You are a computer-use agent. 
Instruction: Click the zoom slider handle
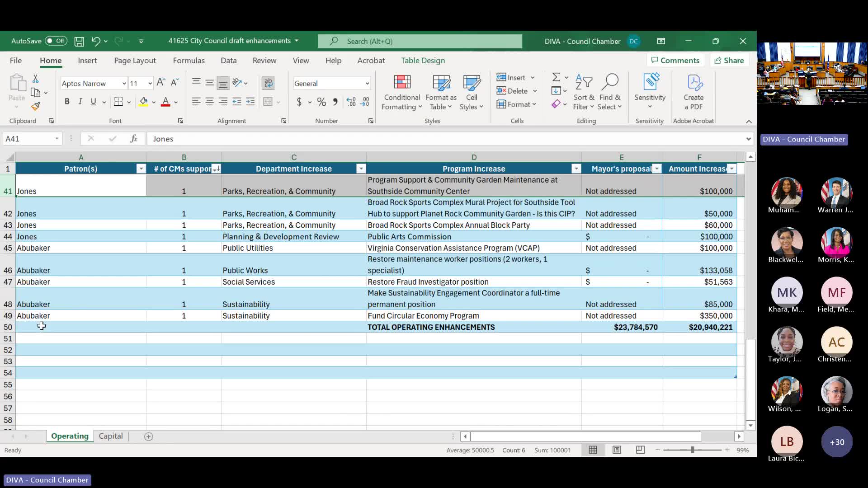click(x=692, y=450)
